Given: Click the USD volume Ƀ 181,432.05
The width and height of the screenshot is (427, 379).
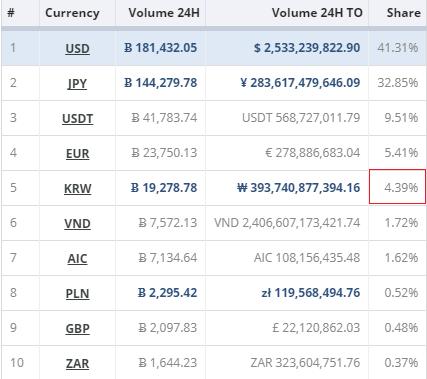Looking at the screenshot, I should pyautogui.click(x=160, y=48).
